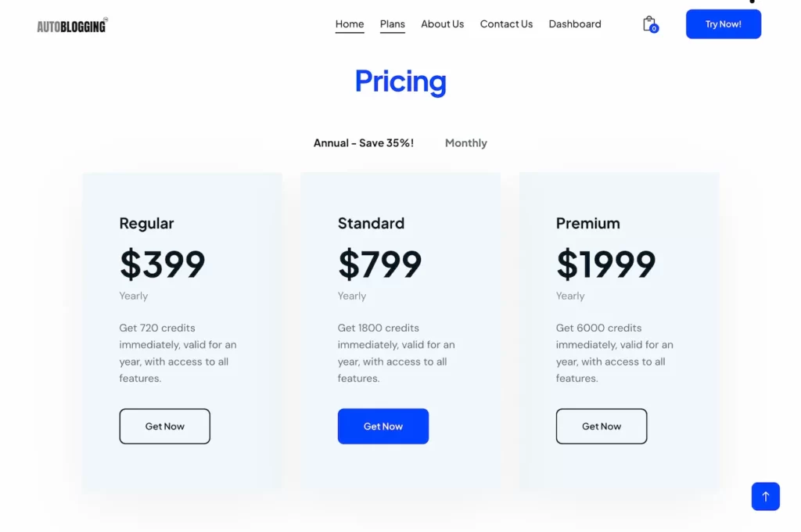Click the Regular plan card
The height and width of the screenshot is (532, 801).
[182, 329]
